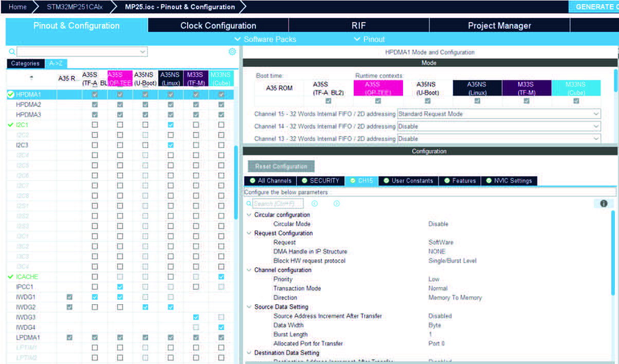
Task: Go to Home breadcrumb
Action: pyautogui.click(x=17, y=7)
